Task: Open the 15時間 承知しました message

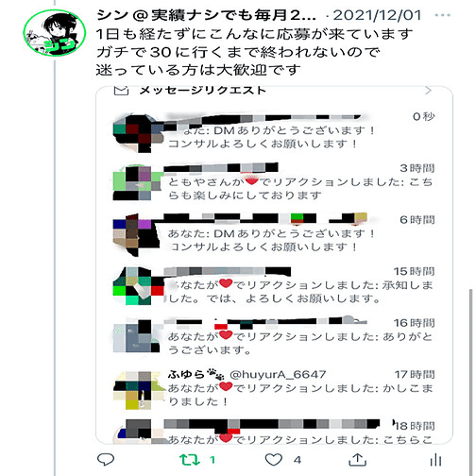Action: [x=274, y=285]
